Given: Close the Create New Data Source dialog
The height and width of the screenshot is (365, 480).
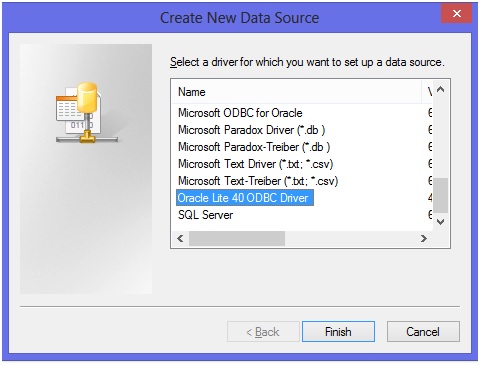Looking at the screenshot, I should tap(457, 13).
